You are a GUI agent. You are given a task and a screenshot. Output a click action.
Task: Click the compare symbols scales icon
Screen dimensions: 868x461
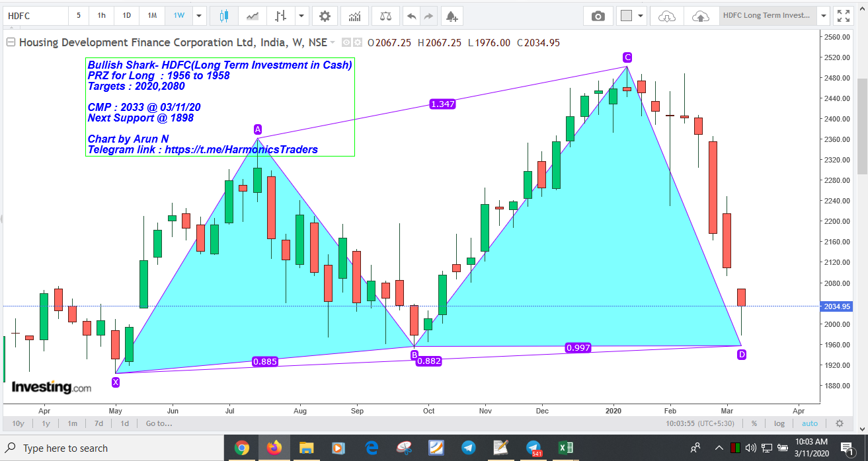385,15
